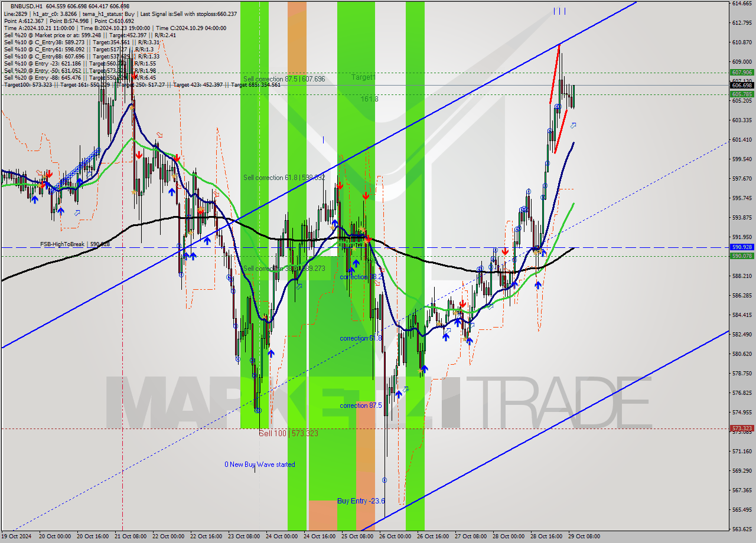
Task: Click the 569.290 price axis value
Action: pos(742,470)
